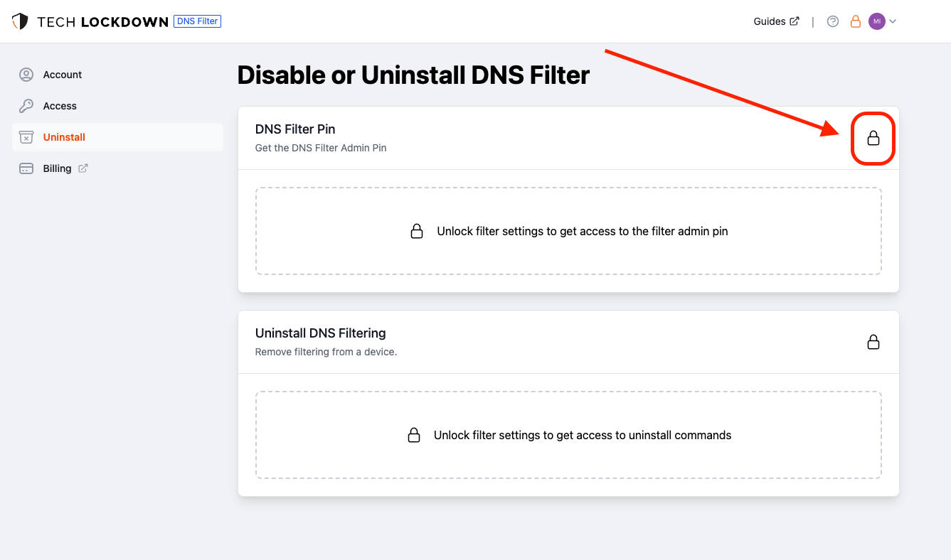951x560 pixels.
Task: Click the Uninstall archive icon in sidebar
Action: 26,137
